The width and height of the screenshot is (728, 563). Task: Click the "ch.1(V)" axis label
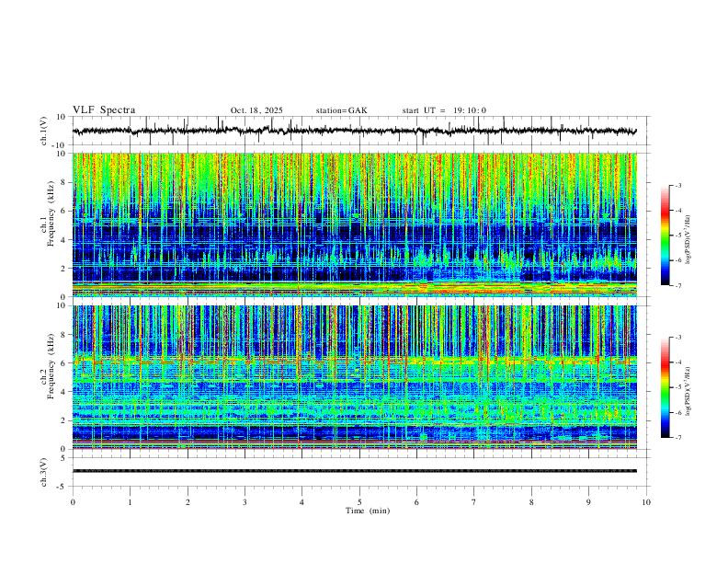44,131
